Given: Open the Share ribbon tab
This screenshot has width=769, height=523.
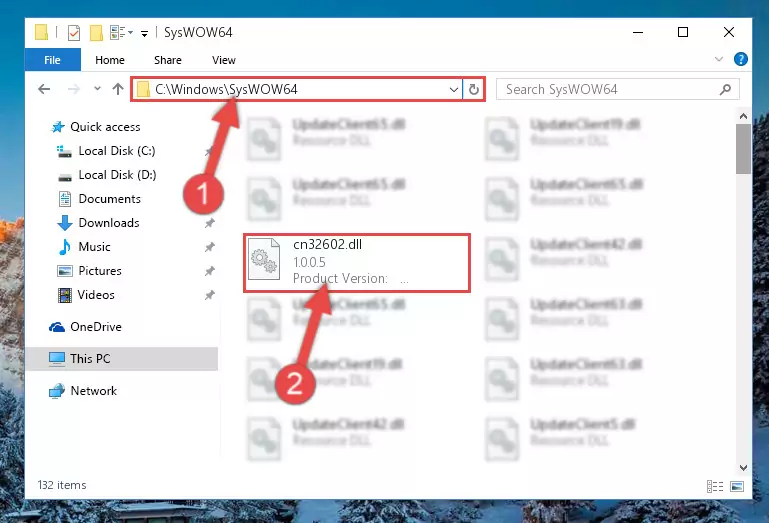Looking at the screenshot, I should click(x=168, y=60).
